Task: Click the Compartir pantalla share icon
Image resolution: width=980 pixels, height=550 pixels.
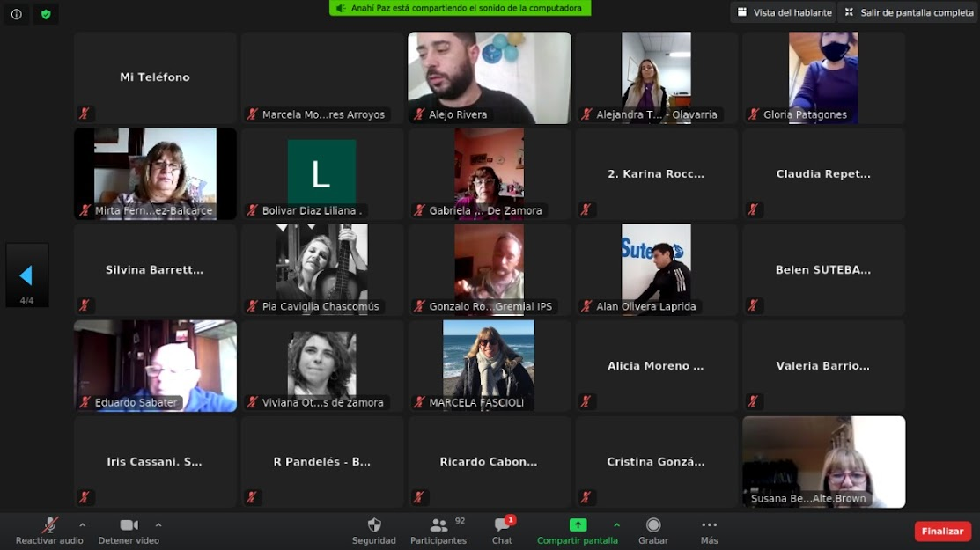Action: click(578, 525)
